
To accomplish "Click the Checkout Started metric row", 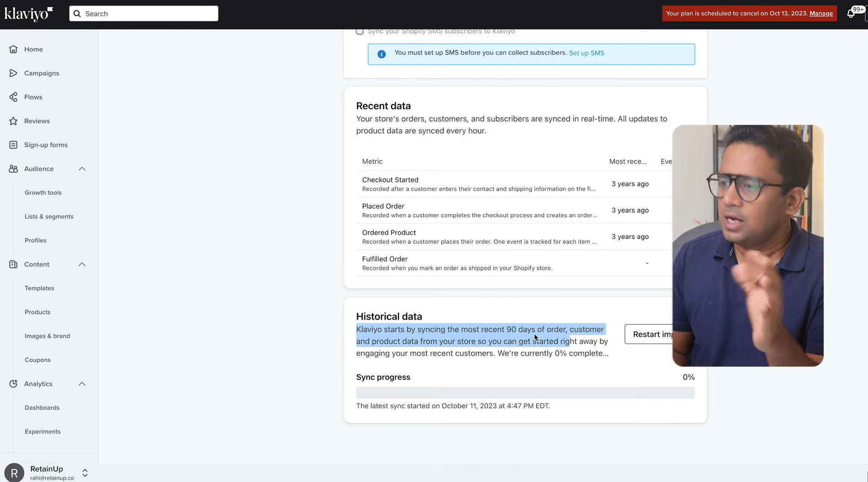I will click(514, 184).
